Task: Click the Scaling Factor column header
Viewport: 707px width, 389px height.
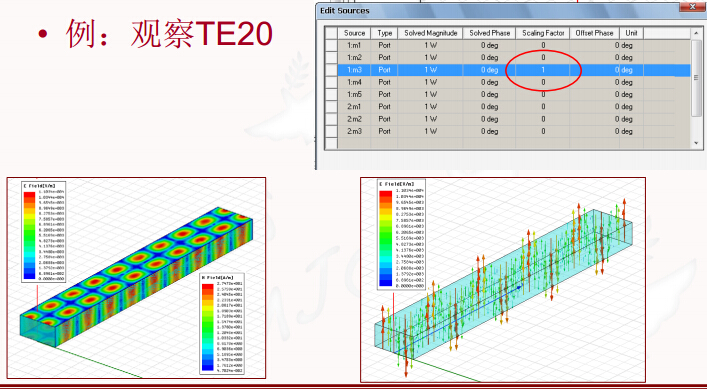Action: click(543, 33)
